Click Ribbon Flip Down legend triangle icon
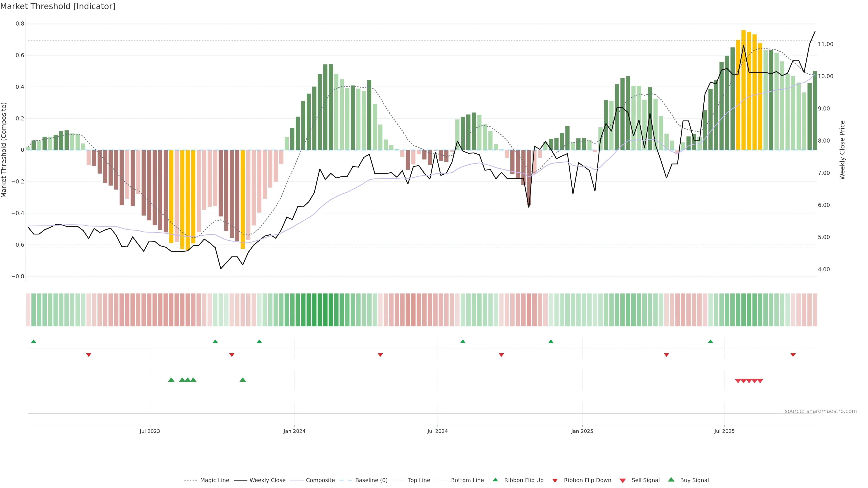Image resolution: width=868 pixels, height=488 pixels. click(x=555, y=480)
